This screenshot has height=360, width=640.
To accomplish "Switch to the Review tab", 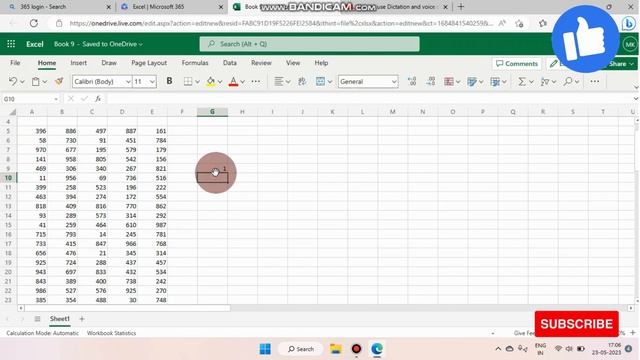I will click(261, 63).
